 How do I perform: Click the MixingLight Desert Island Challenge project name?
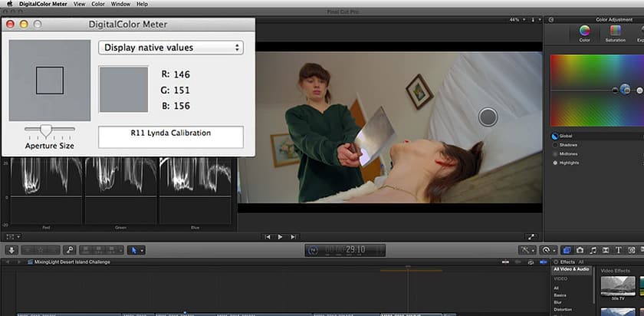(x=72, y=262)
